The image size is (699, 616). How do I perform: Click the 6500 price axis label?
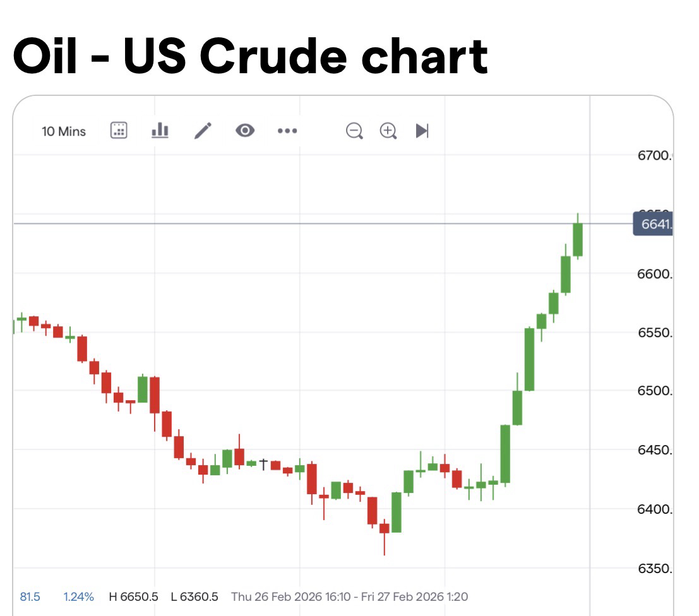(654, 391)
